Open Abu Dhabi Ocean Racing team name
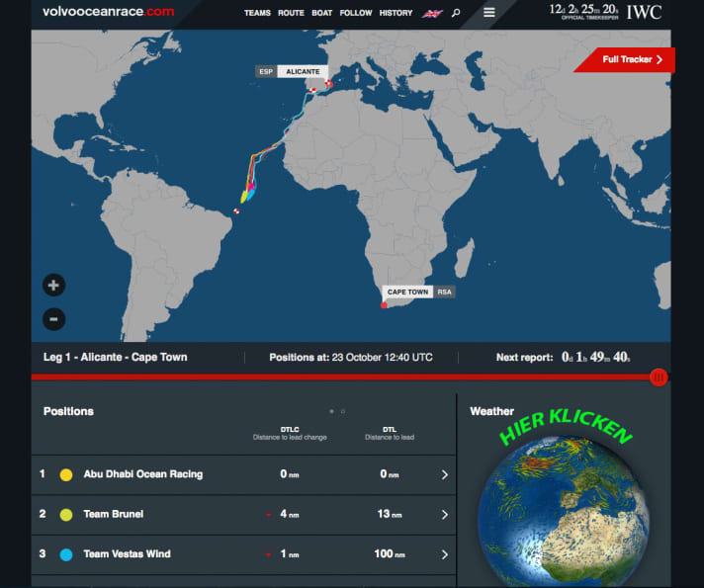 pos(143,474)
